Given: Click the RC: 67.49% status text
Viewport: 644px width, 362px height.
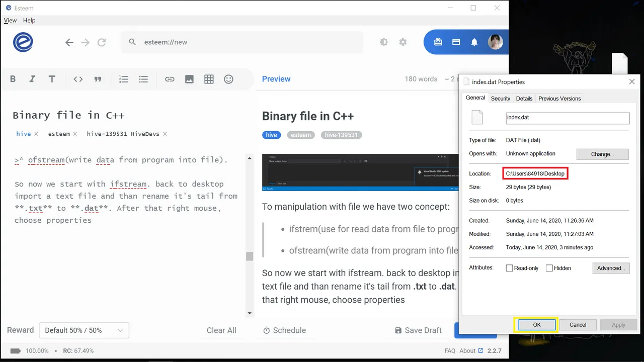Looking at the screenshot, I should pyautogui.click(x=78, y=350).
